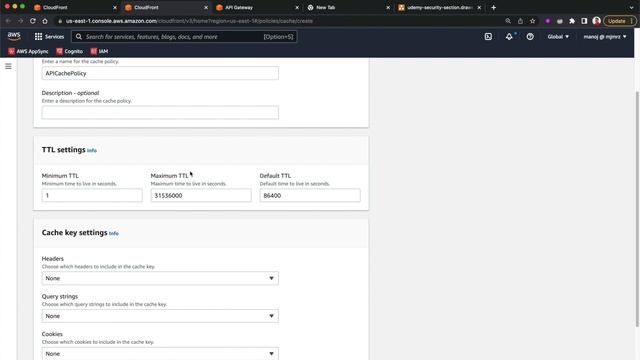640x360 pixels.
Task: Bookmark this page with the star icon
Action: pos(532,21)
